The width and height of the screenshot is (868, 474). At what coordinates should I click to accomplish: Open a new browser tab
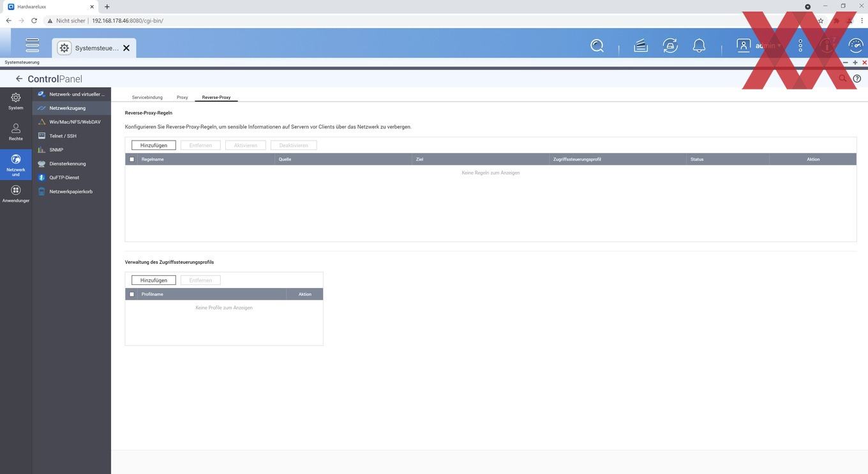coord(107,6)
